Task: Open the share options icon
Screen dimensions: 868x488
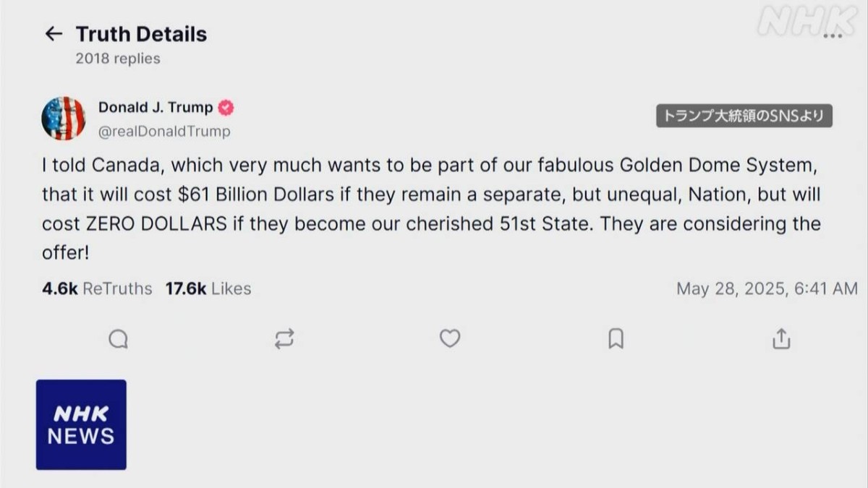Action: tap(781, 338)
